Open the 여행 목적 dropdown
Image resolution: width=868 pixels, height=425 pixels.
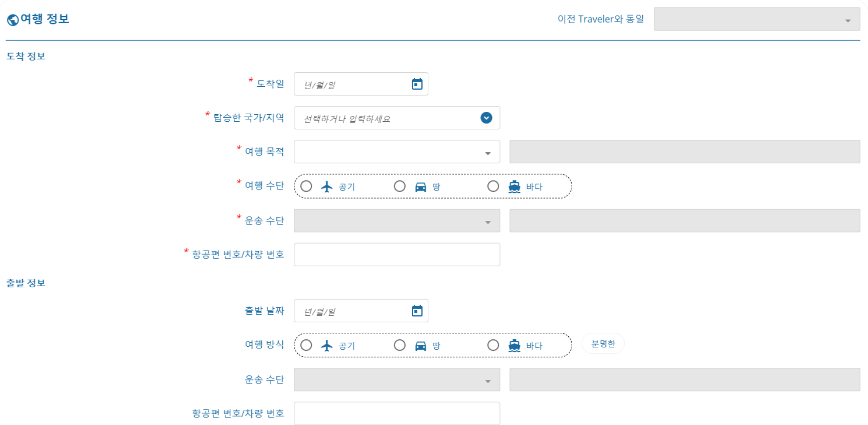397,152
